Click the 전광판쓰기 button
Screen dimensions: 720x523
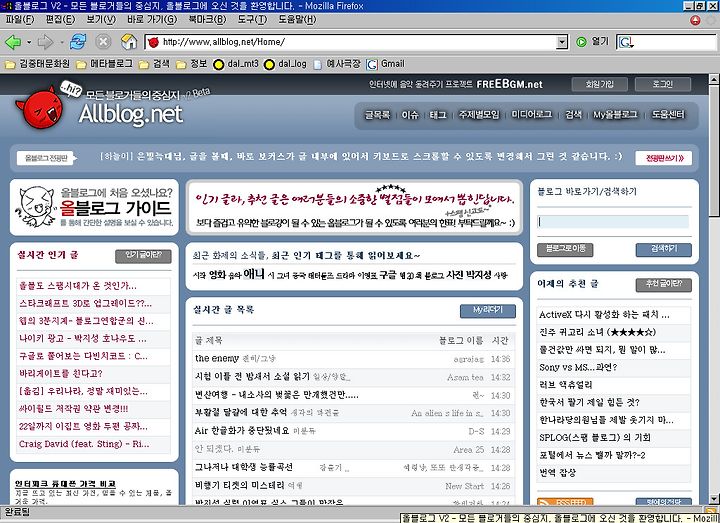tap(664, 158)
